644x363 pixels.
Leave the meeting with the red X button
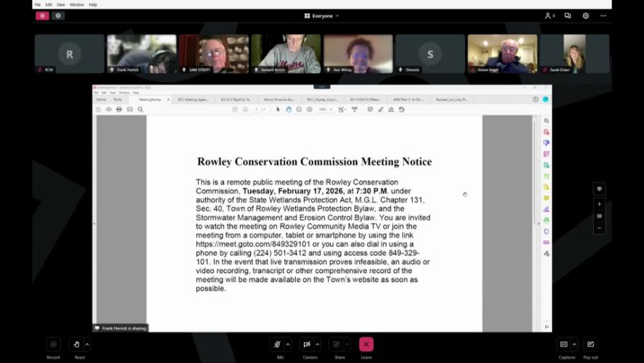366,344
